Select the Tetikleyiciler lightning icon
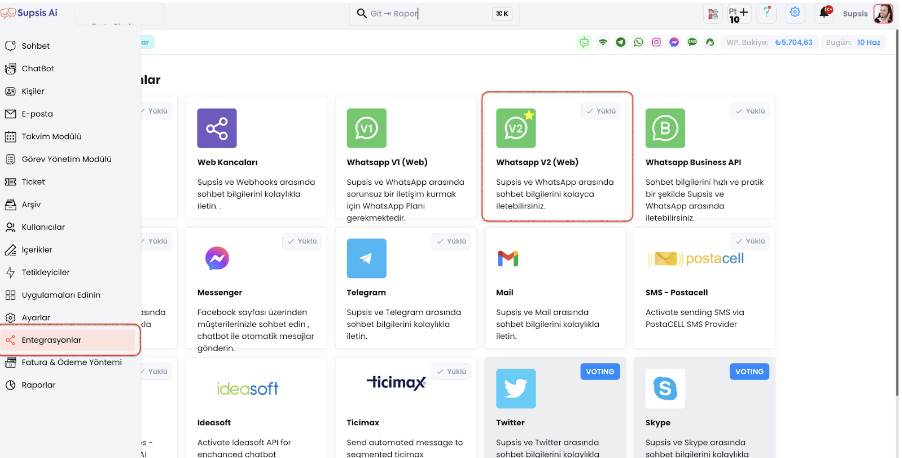 coord(10,272)
